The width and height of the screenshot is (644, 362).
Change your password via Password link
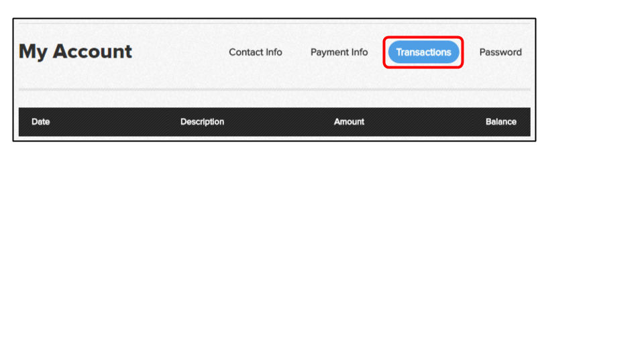[500, 52]
